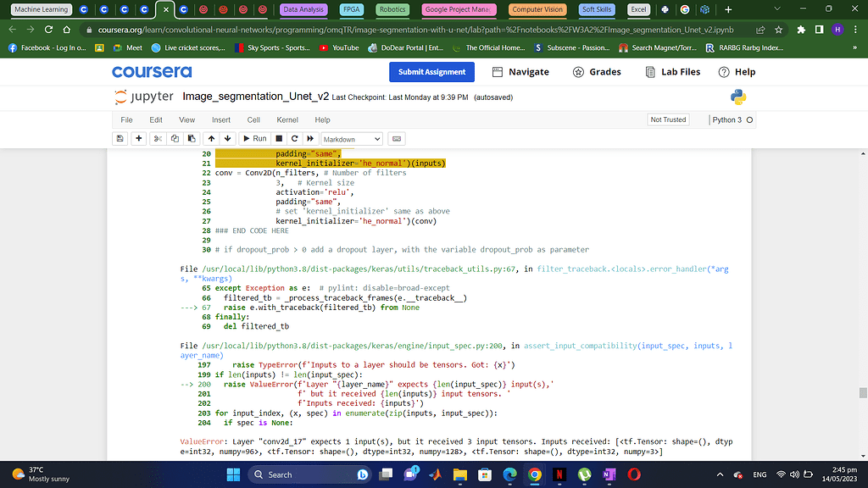This screenshot has height=488, width=868.
Task: Cut selected cells with scissors icon
Action: (x=158, y=138)
